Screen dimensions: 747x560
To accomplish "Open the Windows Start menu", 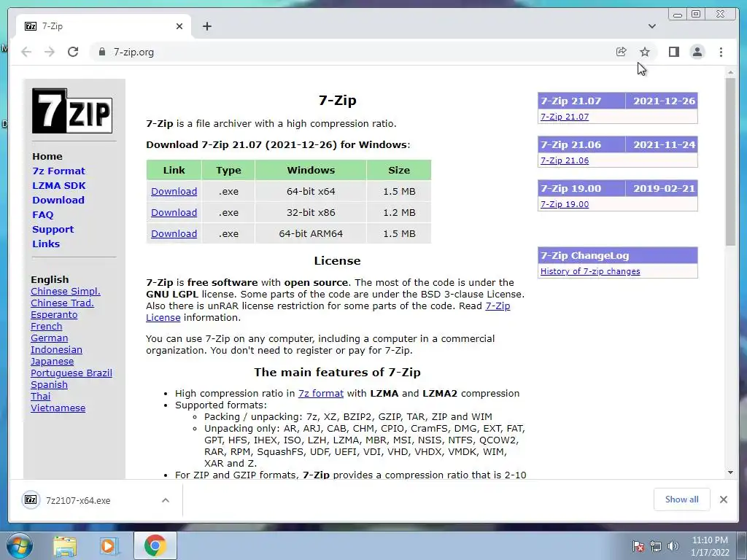I will pos(19,545).
